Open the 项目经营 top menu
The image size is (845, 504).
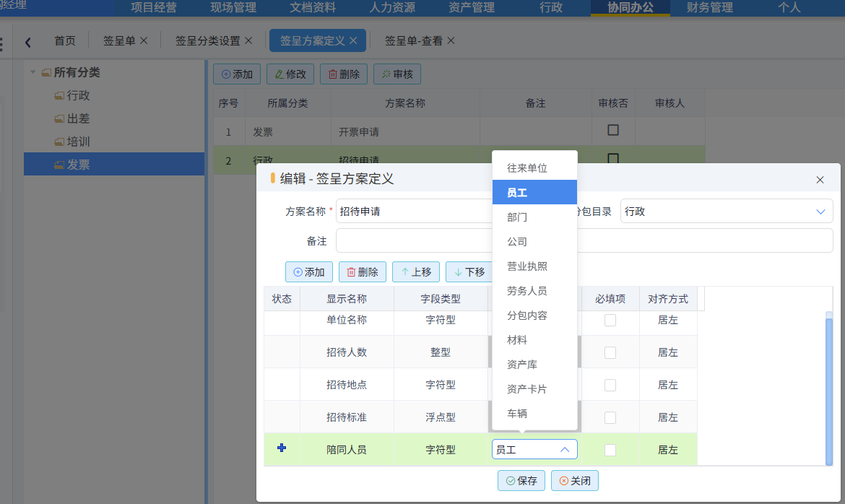coord(154,7)
